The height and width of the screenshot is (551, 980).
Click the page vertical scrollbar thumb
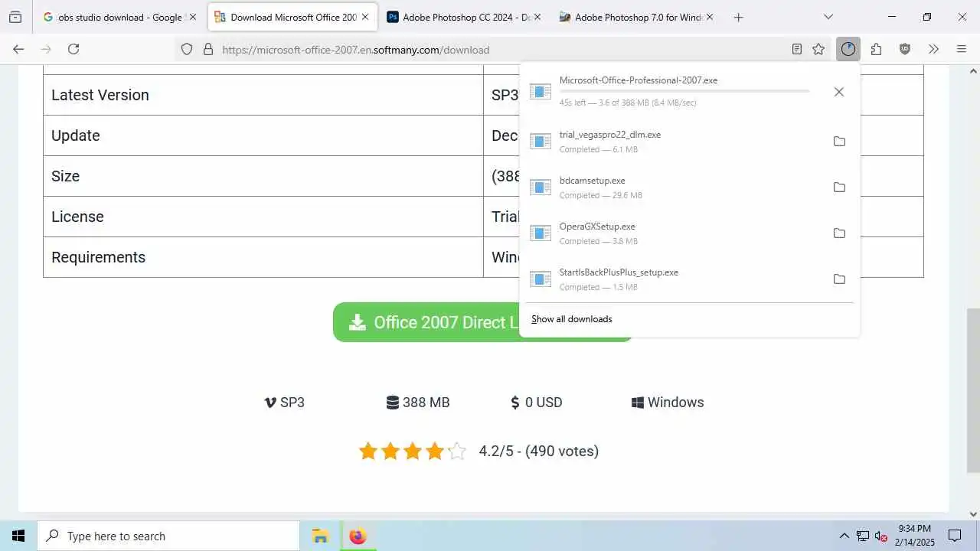coord(973,390)
